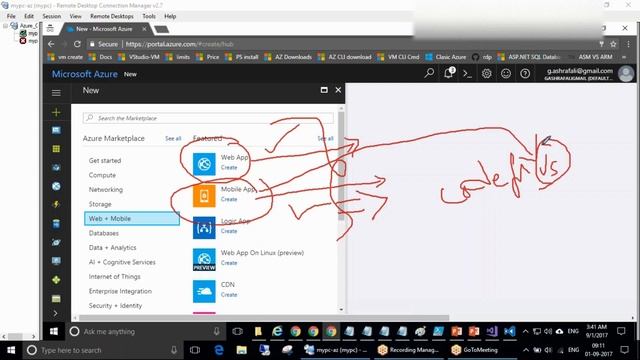The height and width of the screenshot is (360, 640).
Task: Open the notifications bell in Azure header
Action: coord(449,73)
